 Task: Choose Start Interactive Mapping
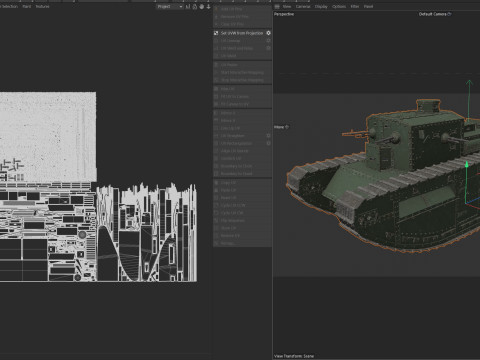point(242,72)
